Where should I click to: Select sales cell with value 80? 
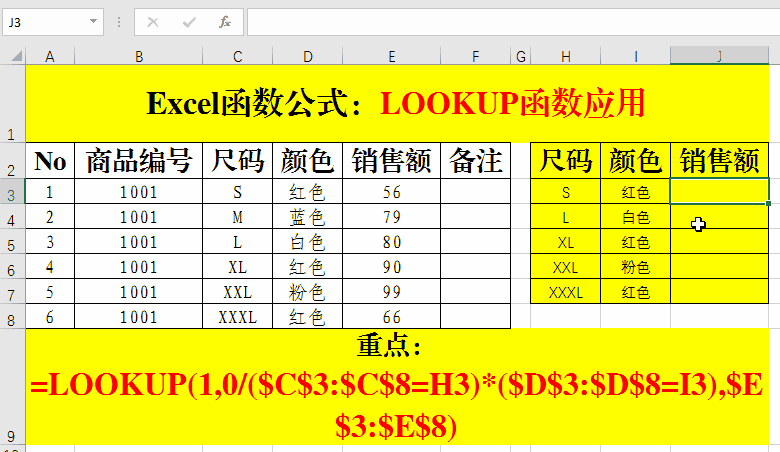tap(392, 241)
